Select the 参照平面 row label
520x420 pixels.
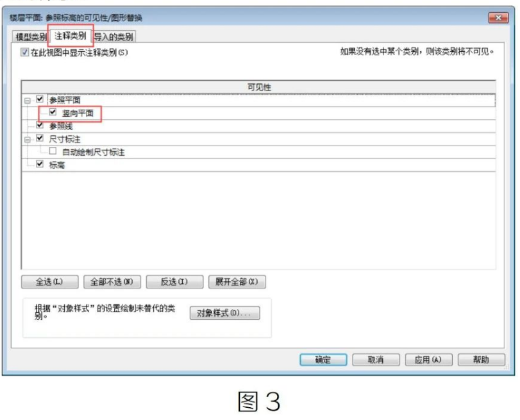tap(65, 100)
